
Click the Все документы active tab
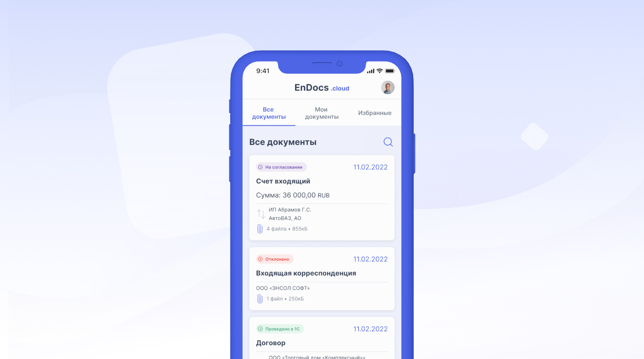(269, 113)
